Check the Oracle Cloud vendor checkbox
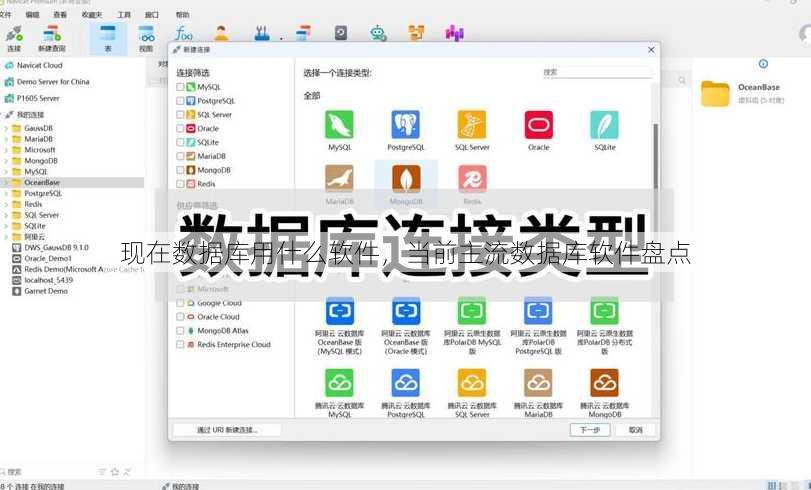Viewport: 811px width, 490px height. [x=180, y=317]
